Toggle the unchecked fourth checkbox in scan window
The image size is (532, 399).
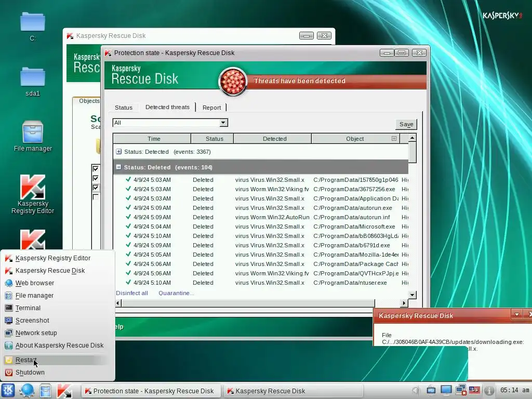tap(96, 197)
